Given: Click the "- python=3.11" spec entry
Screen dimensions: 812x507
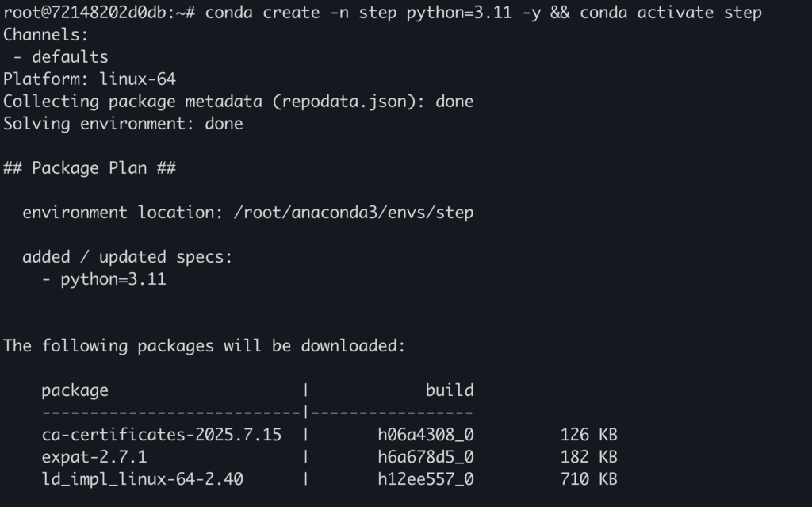Looking at the screenshot, I should [104, 279].
